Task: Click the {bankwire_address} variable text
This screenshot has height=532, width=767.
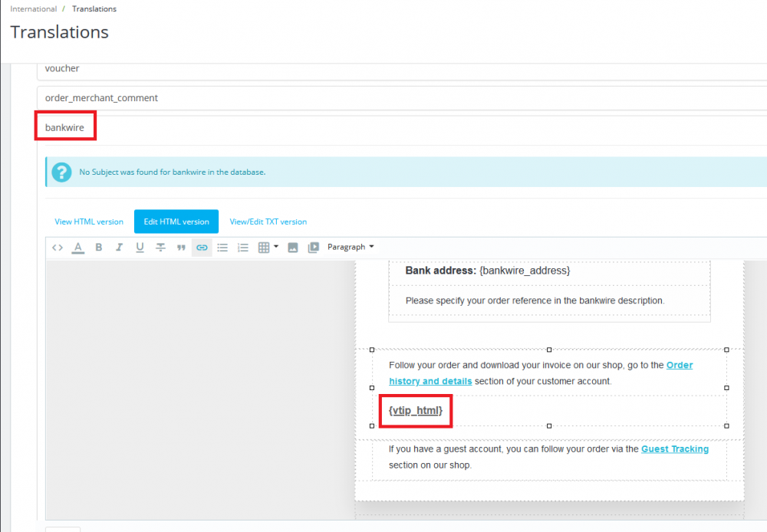Action: tap(525, 271)
